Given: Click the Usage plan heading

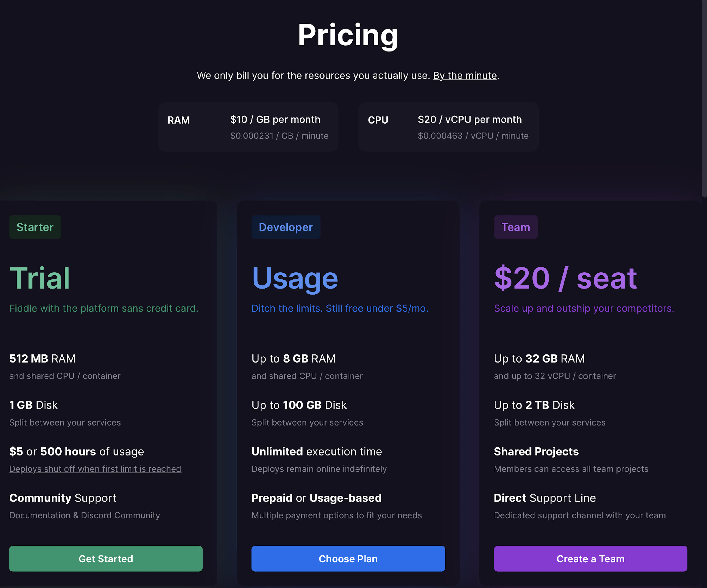Looking at the screenshot, I should (x=295, y=278).
